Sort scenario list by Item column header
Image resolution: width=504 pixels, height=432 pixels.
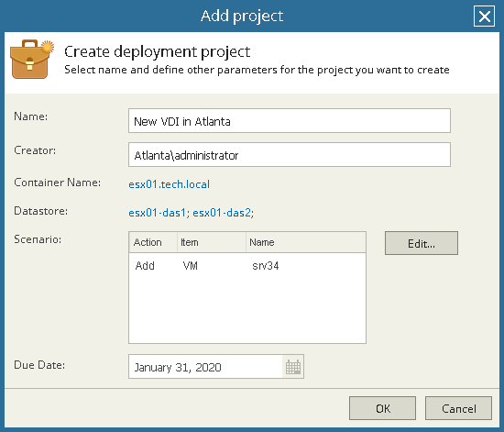[x=212, y=242]
